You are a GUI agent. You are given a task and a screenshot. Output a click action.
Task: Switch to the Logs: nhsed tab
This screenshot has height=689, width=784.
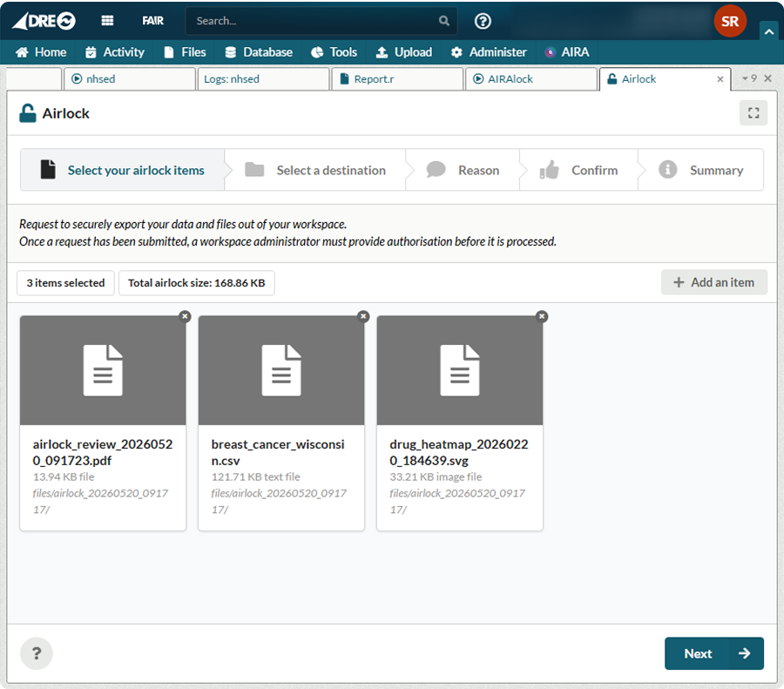point(263,79)
